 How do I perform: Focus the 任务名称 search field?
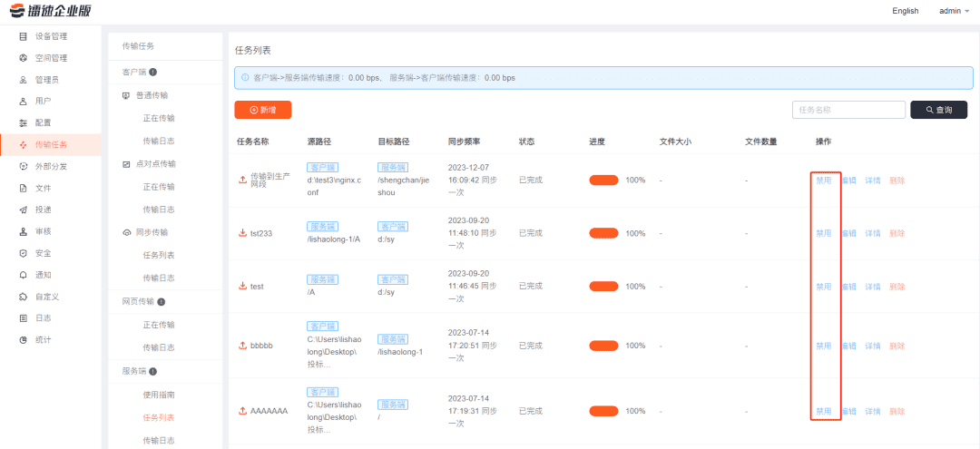(848, 109)
